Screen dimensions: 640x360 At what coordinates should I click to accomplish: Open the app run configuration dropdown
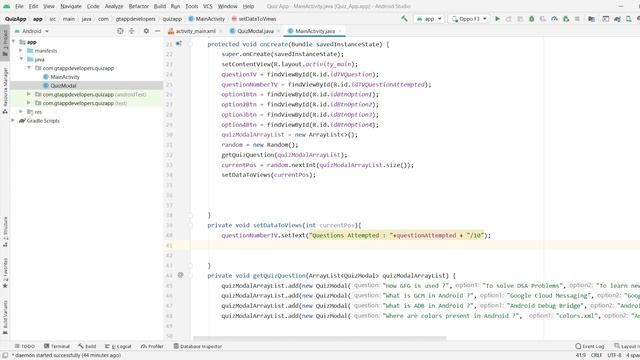click(x=429, y=19)
